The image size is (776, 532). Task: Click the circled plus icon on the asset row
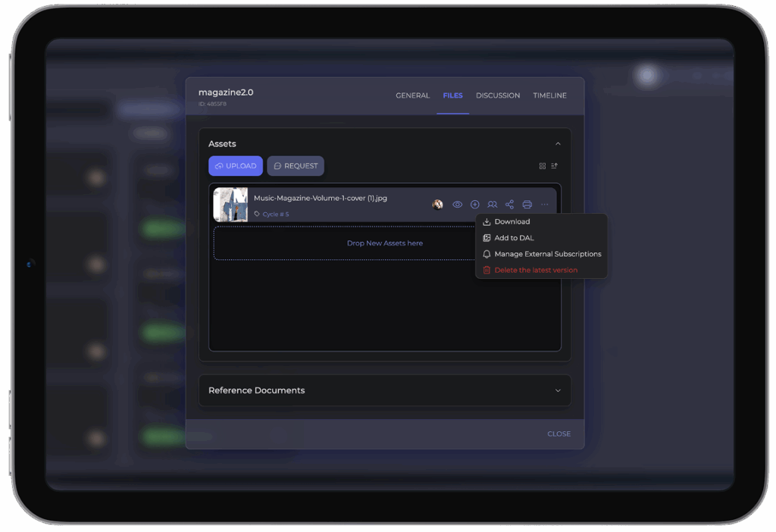[474, 205]
